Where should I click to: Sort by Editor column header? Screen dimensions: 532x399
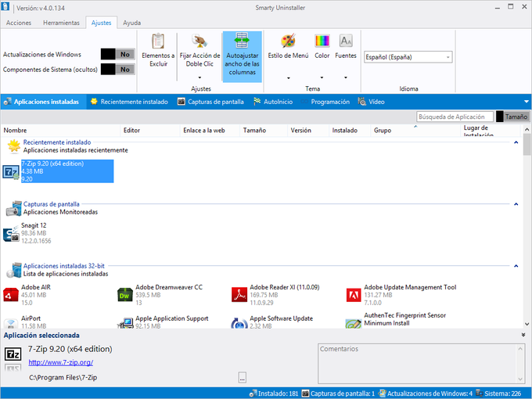tap(150, 131)
